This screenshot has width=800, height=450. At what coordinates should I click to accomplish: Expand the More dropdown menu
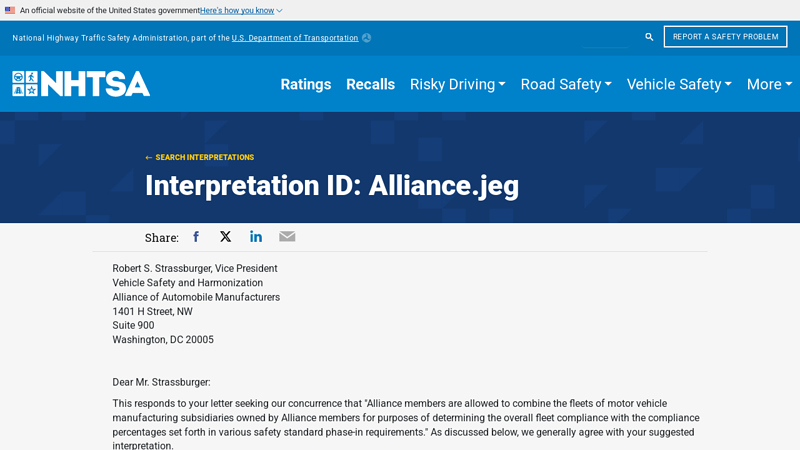(769, 84)
